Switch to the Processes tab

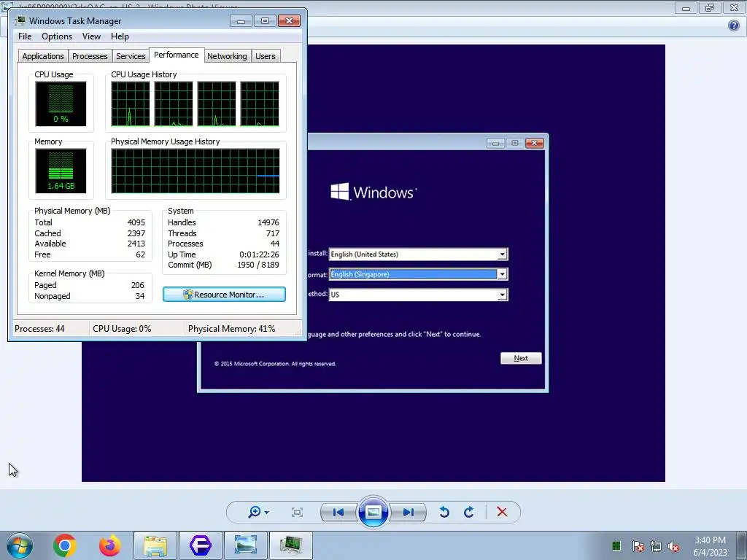click(90, 56)
